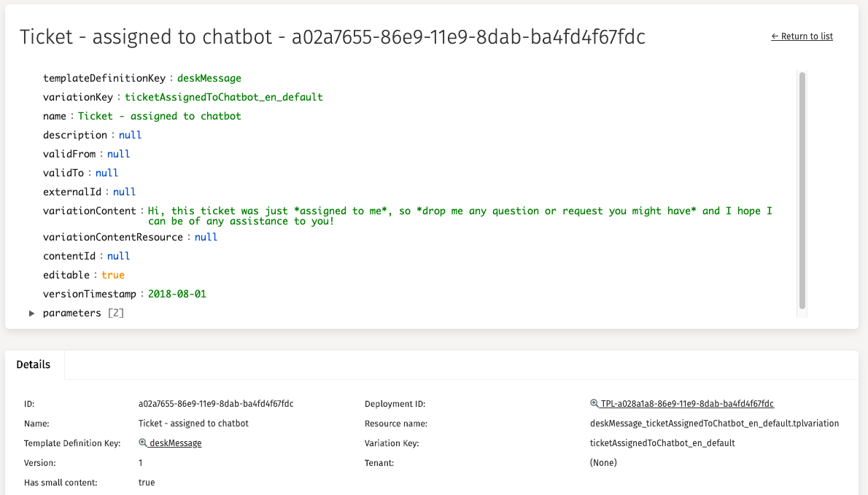The image size is (868, 495).
Task: Switch to the Details tab
Action: (x=34, y=365)
